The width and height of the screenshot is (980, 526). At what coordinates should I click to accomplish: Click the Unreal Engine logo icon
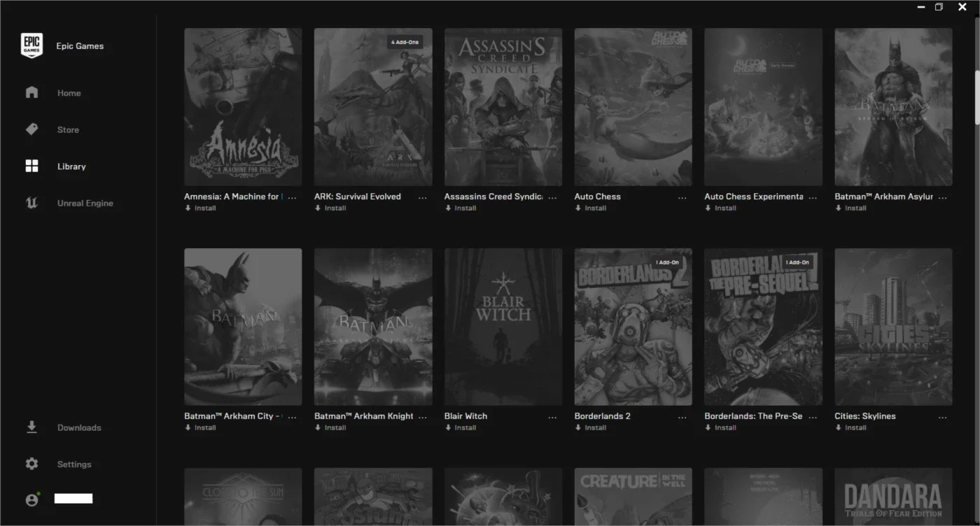[x=31, y=203]
